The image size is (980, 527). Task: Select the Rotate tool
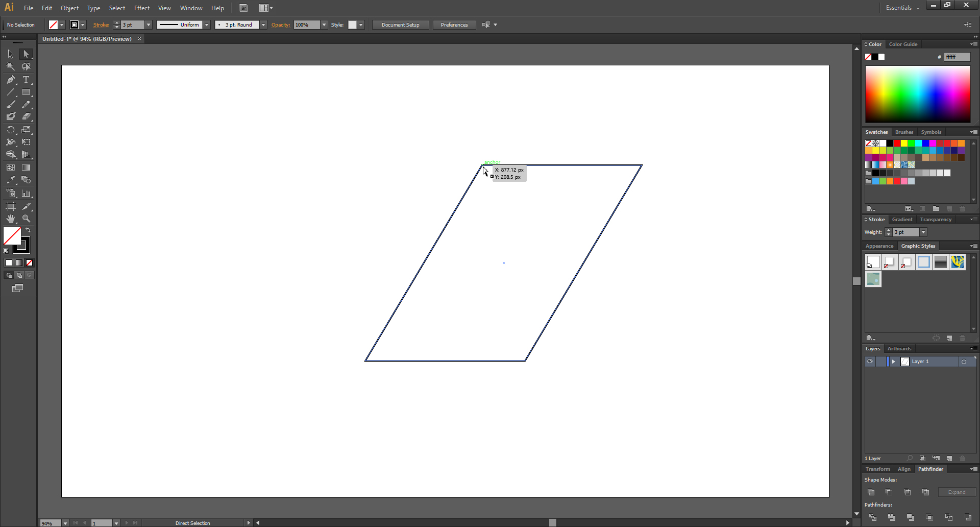coord(11,130)
